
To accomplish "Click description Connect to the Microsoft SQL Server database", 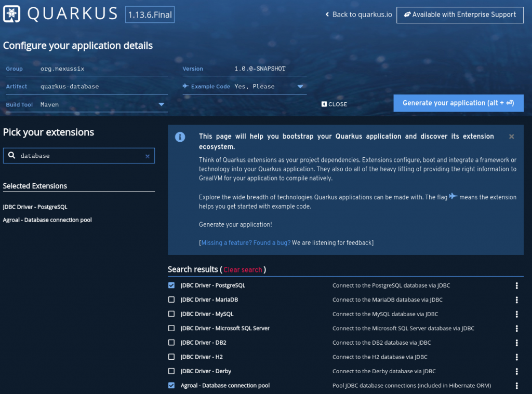I will pyautogui.click(x=403, y=328).
